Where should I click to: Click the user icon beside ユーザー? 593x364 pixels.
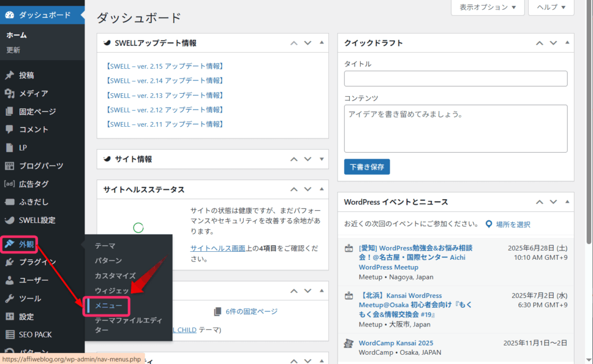10,280
